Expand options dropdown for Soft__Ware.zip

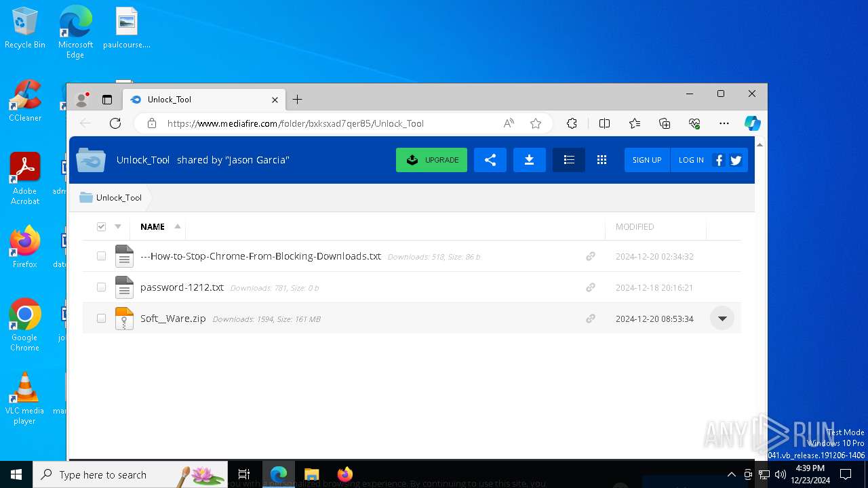pos(722,319)
